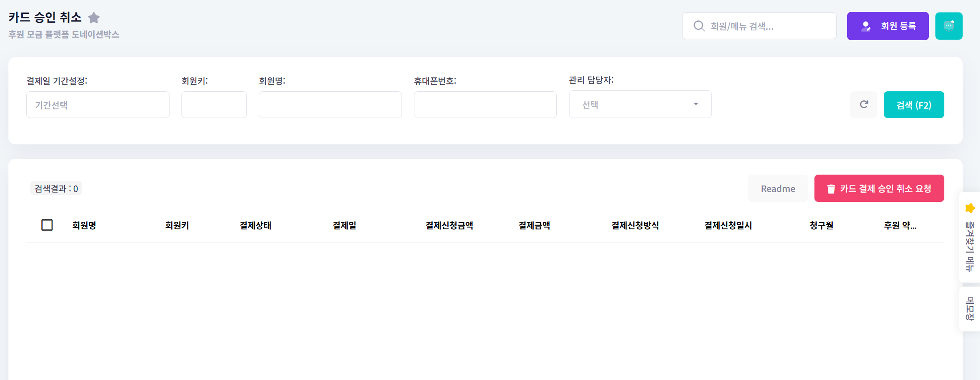Open the 관리 담당자 dropdown
Screen dimensions: 980x380
[640, 104]
